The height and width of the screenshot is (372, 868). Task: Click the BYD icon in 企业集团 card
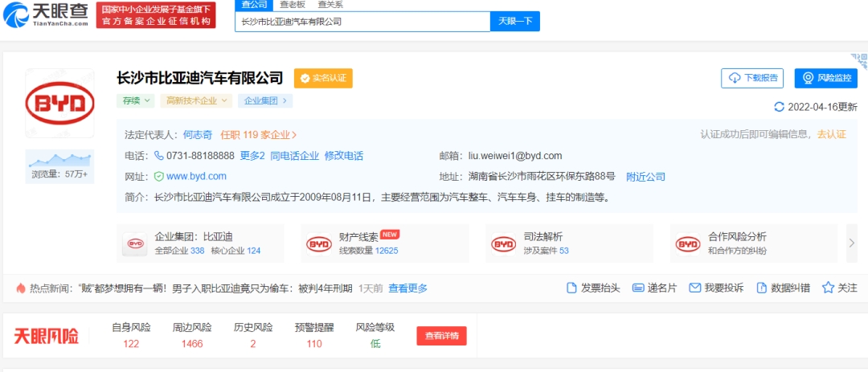point(135,244)
